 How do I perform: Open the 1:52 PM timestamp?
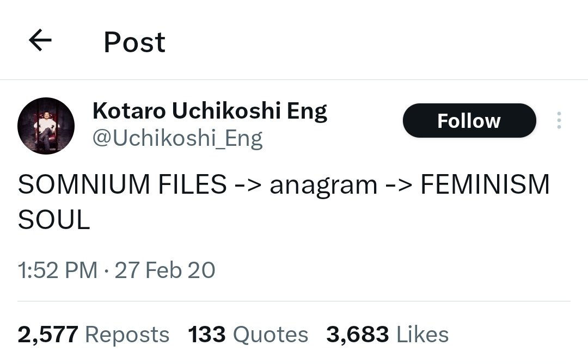tap(58, 270)
